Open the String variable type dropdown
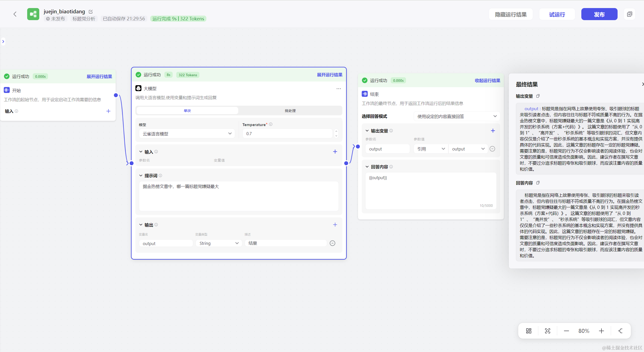644x352 pixels. (218, 243)
